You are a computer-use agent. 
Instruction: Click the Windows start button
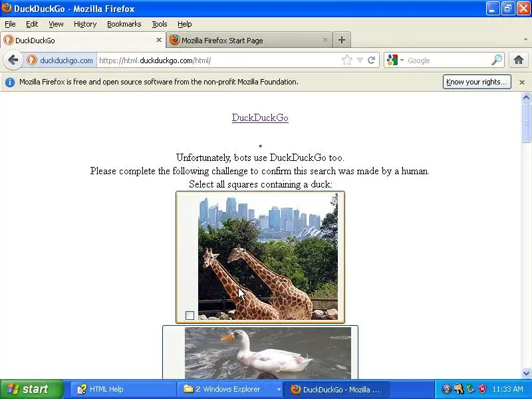click(31, 389)
